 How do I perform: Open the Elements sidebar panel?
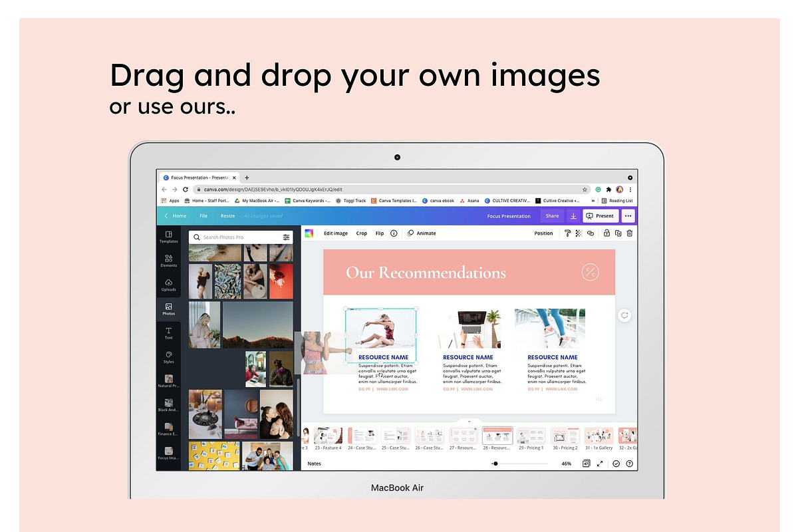168,261
